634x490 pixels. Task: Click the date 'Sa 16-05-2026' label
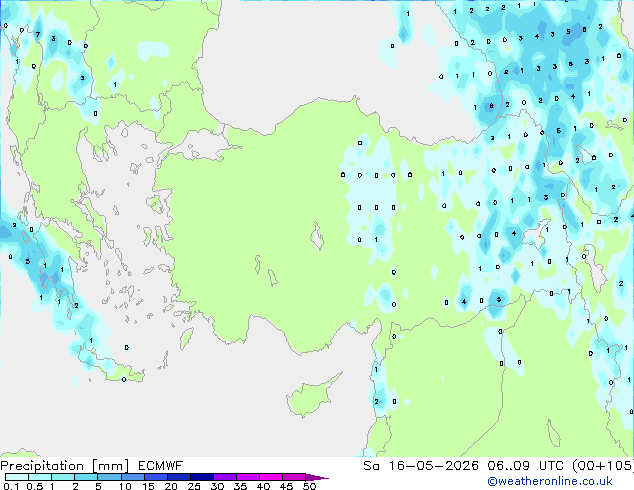421,466
